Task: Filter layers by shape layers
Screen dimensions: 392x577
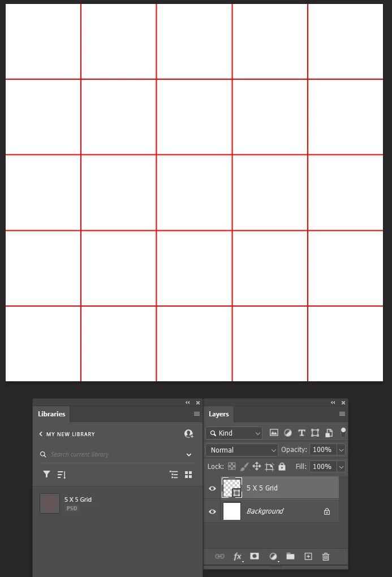Action: pos(315,433)
